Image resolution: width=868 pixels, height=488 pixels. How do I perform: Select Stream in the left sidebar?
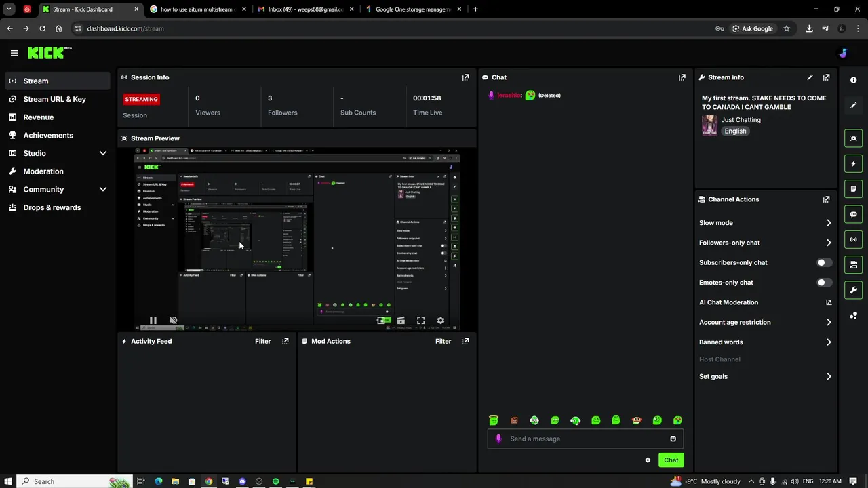(58, 81)
